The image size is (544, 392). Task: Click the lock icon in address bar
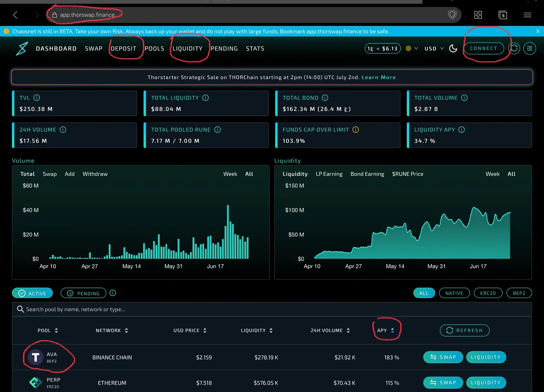(54, 15)
